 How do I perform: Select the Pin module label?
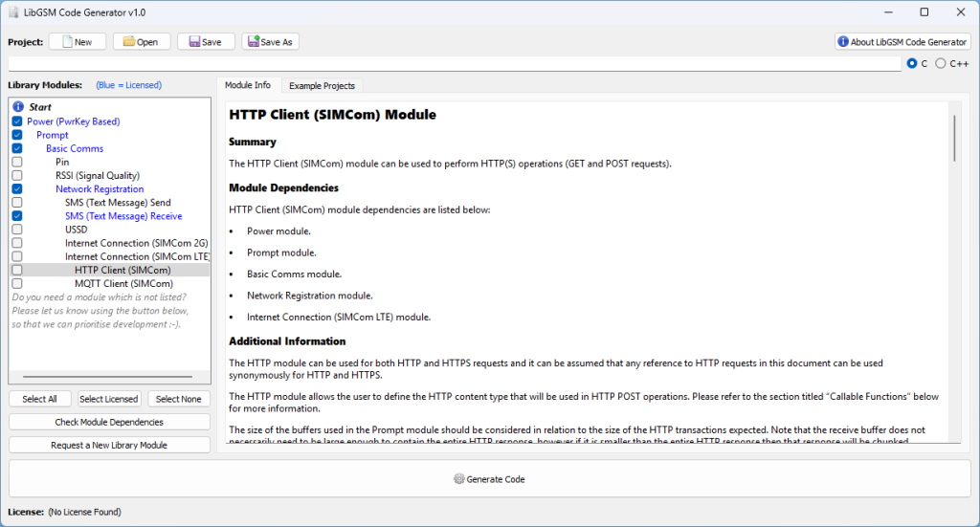tap(62, 162)
